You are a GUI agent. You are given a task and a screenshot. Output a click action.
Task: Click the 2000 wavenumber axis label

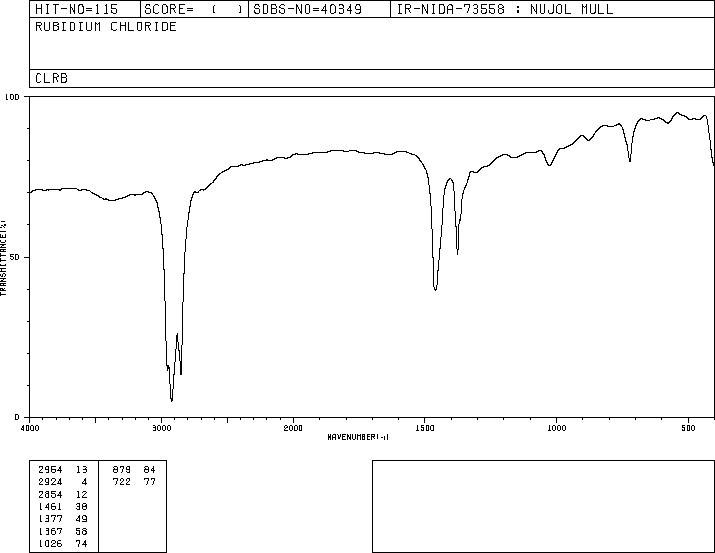tap(293, 428)
